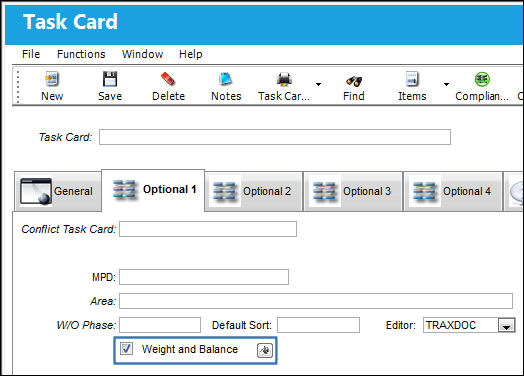The height and width of the screenshot is (376, 524).
Task: Open the Window menu
Action: point(142,54)
